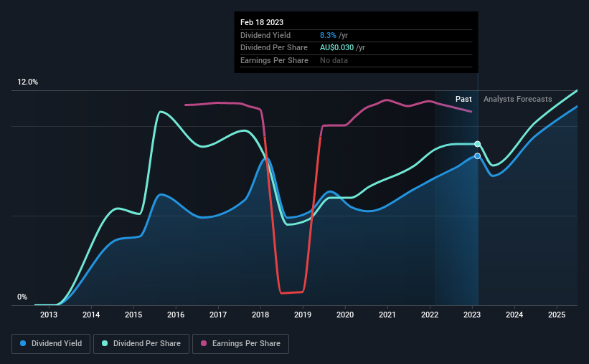Click the 2020 x-axis label
This screenshot has width=589, height=364.
[345, 315]
